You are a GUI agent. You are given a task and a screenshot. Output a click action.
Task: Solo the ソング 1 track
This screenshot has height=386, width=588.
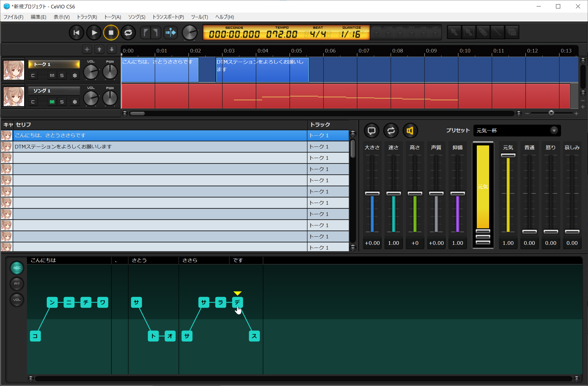[x=62, y=102]
